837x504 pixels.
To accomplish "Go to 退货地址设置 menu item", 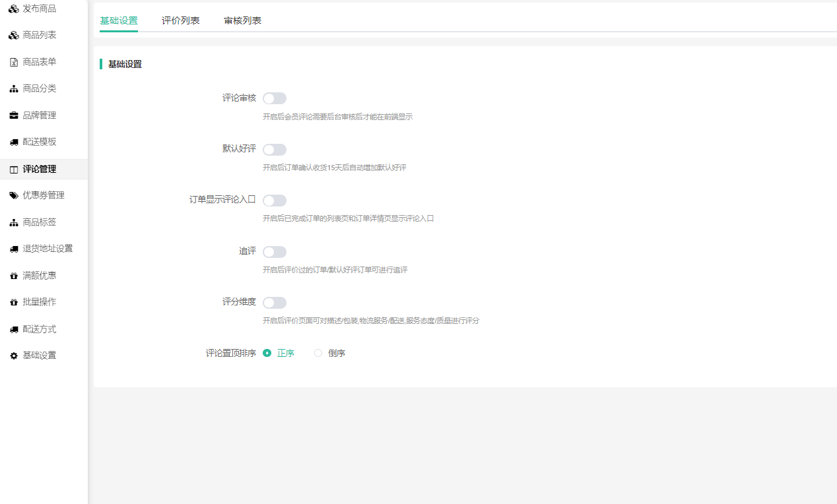I will tap(48, 249).
